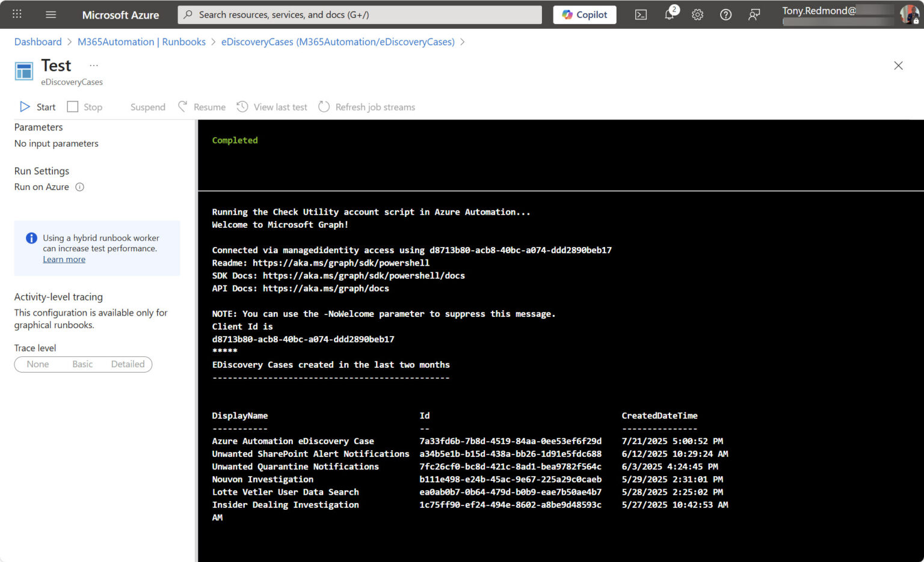This screenshot has width=924, height=562.
Task: Click the Refresh job streams icon
Action: click(x=324, y=106)
